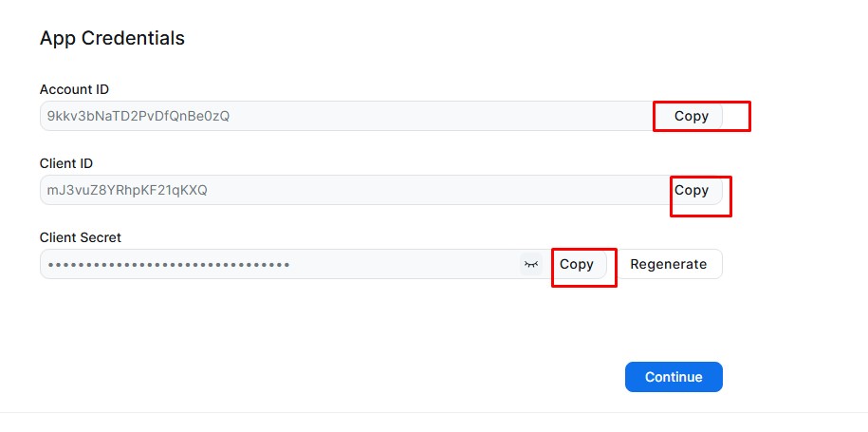
Task: Copy the hidden Client Secret
Action: click(576, 264)
